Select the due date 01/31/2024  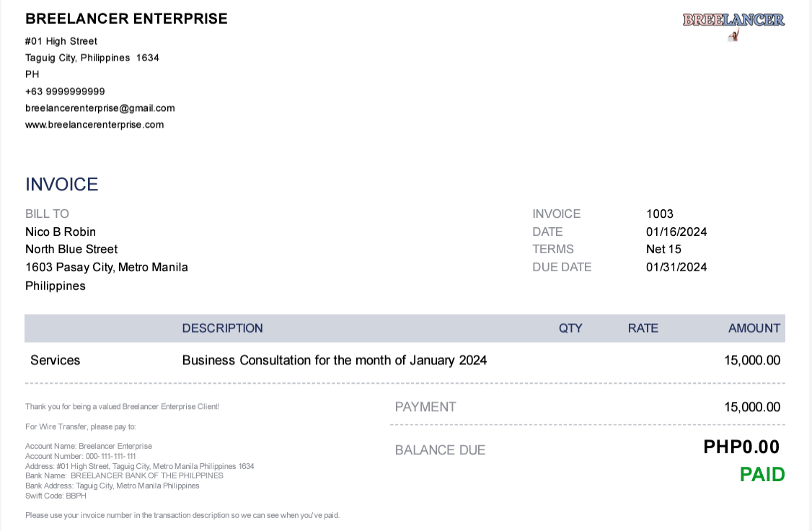(676, 268)
